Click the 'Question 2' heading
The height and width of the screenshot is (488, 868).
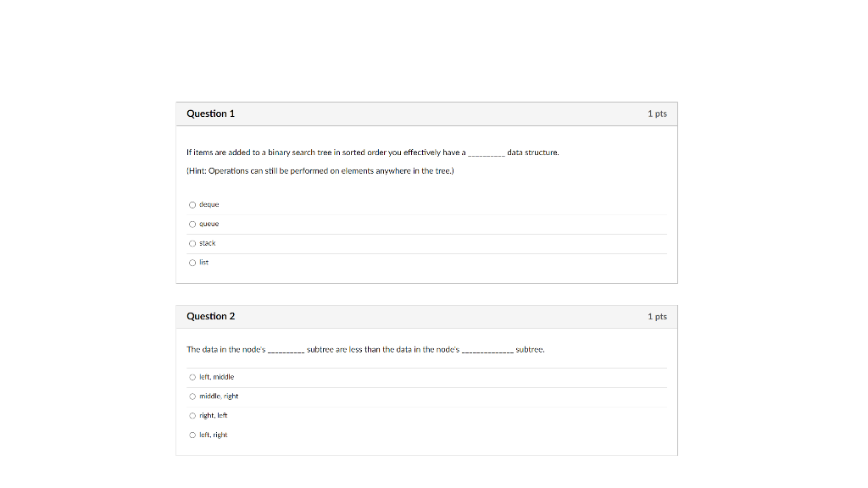pos(210,317)
